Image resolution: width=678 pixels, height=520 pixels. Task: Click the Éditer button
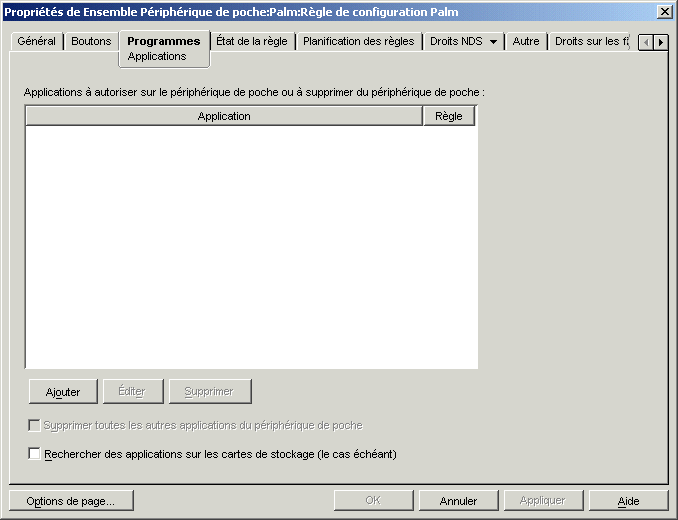tap(133, 392)
